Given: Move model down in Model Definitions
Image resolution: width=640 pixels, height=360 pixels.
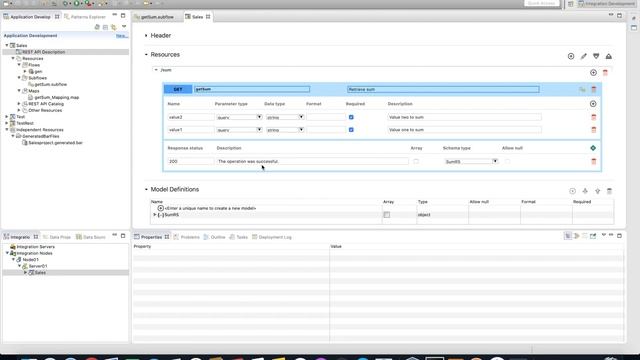Looking at the screenshot, I should point(585,191).
